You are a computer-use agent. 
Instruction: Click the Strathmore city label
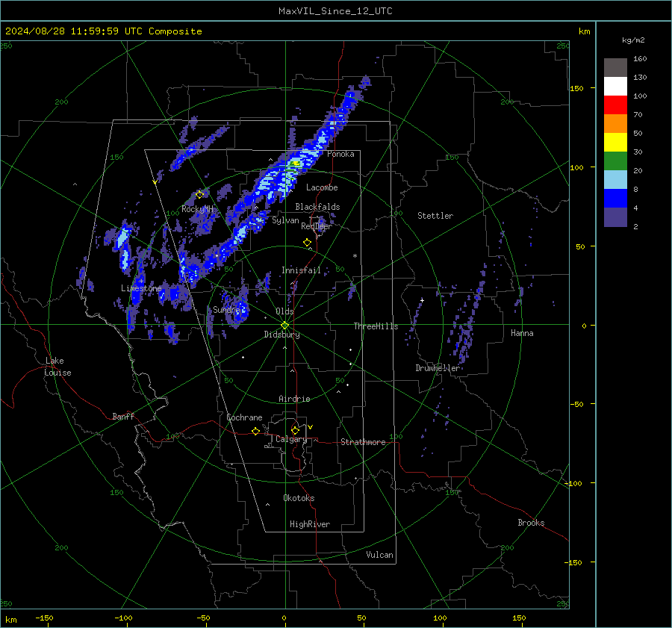(x=363, y=442)
